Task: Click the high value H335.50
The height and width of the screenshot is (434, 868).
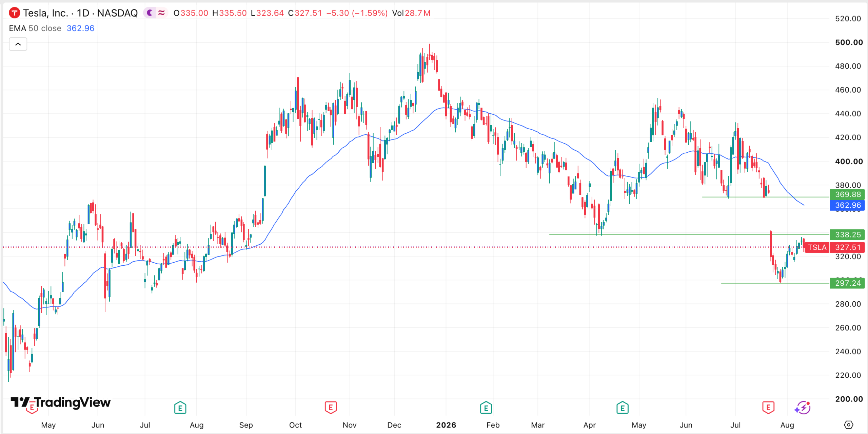Action: click(229, 13)
